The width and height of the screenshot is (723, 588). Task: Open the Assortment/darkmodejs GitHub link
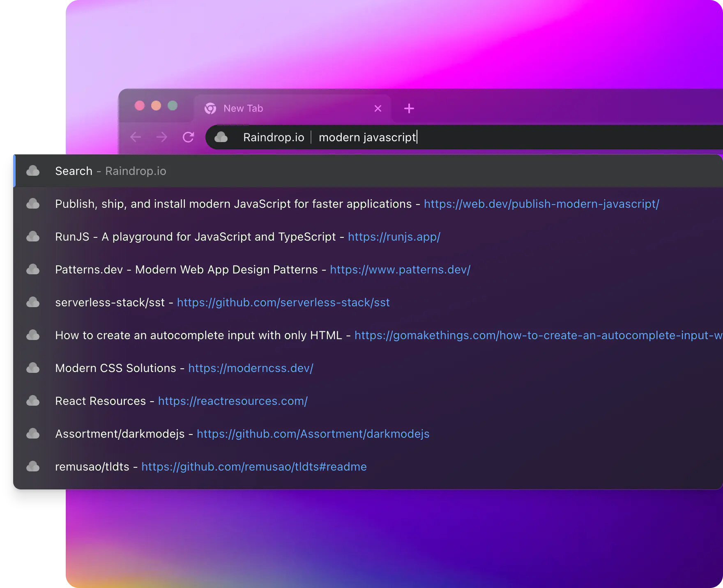pyautogui.click(x=313, y=434)
